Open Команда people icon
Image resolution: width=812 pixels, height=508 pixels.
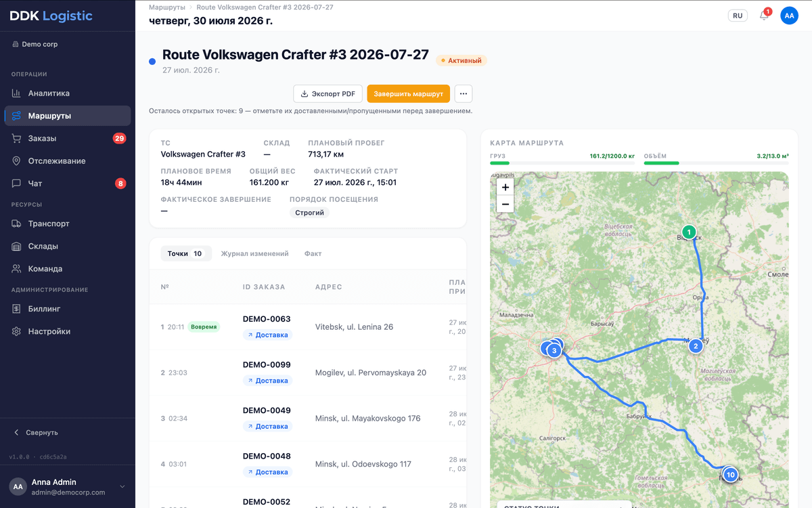click(x=16, y=269)
